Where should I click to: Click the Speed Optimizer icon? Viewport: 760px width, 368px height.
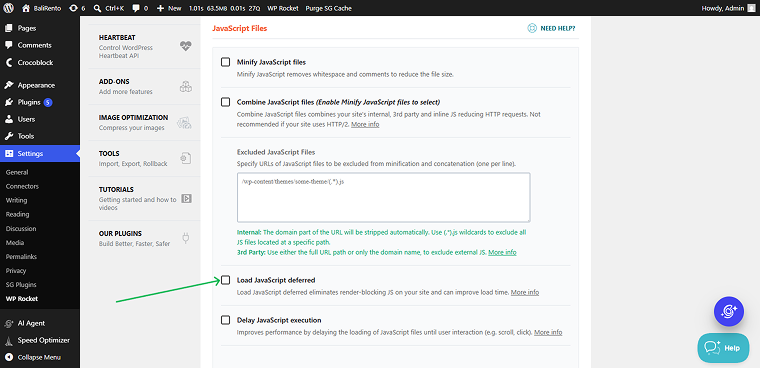click(9, 340)
